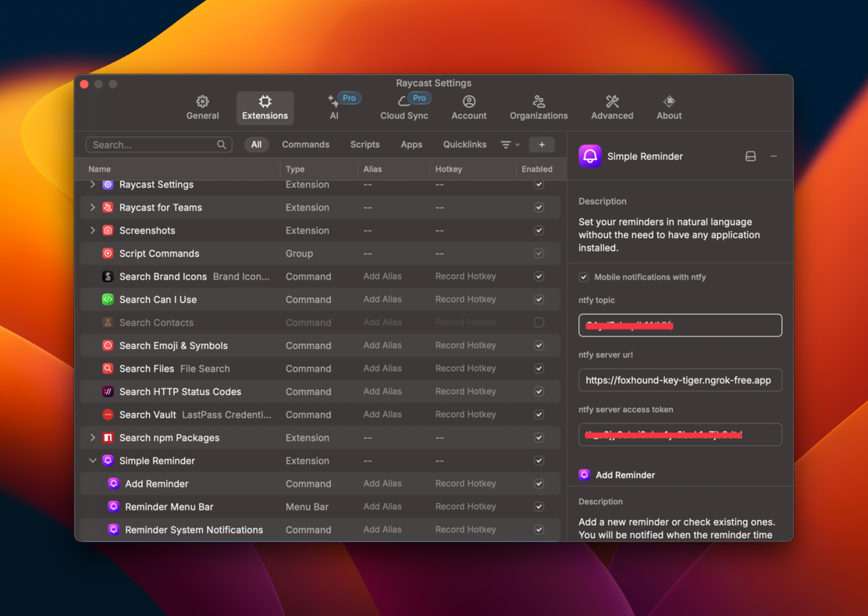The width and height of the screenshot is (868, 616).
Task: Open the About tab
Action: (669, 108)
